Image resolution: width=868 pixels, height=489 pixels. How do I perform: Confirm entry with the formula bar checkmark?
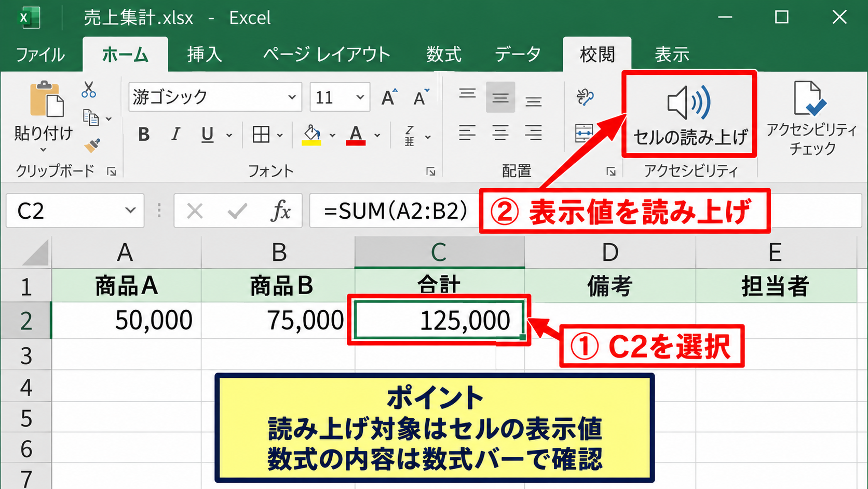click(237, 211)
